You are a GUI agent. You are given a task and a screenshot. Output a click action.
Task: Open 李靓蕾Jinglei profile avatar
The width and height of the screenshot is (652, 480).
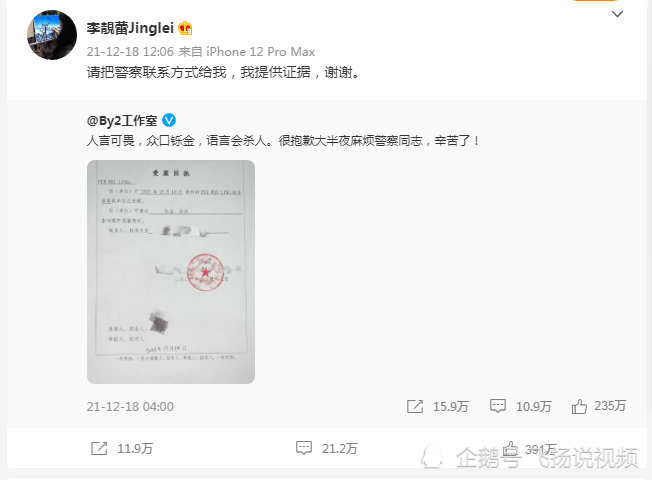pyautogui.click(x=52, y=35)
